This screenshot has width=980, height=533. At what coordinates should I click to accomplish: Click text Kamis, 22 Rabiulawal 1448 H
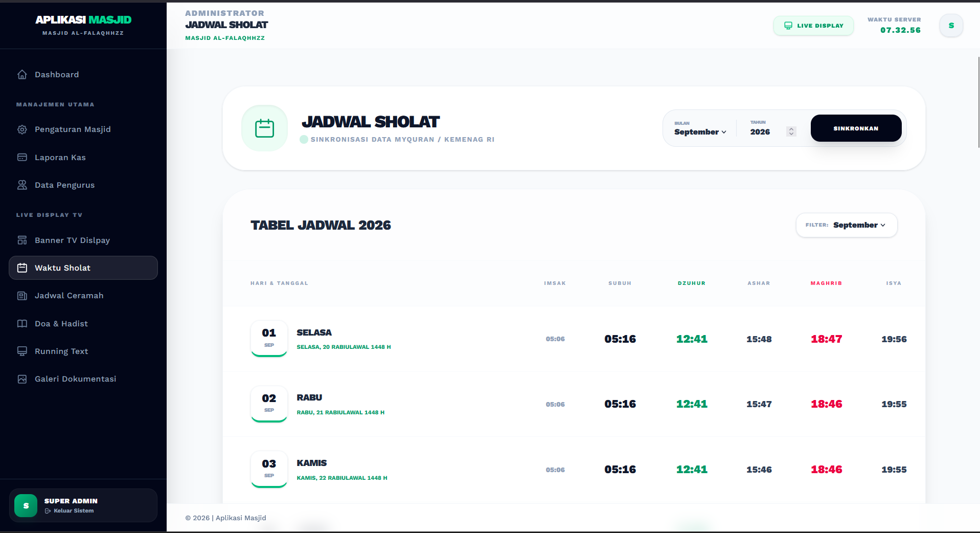[x=342, y=478]
